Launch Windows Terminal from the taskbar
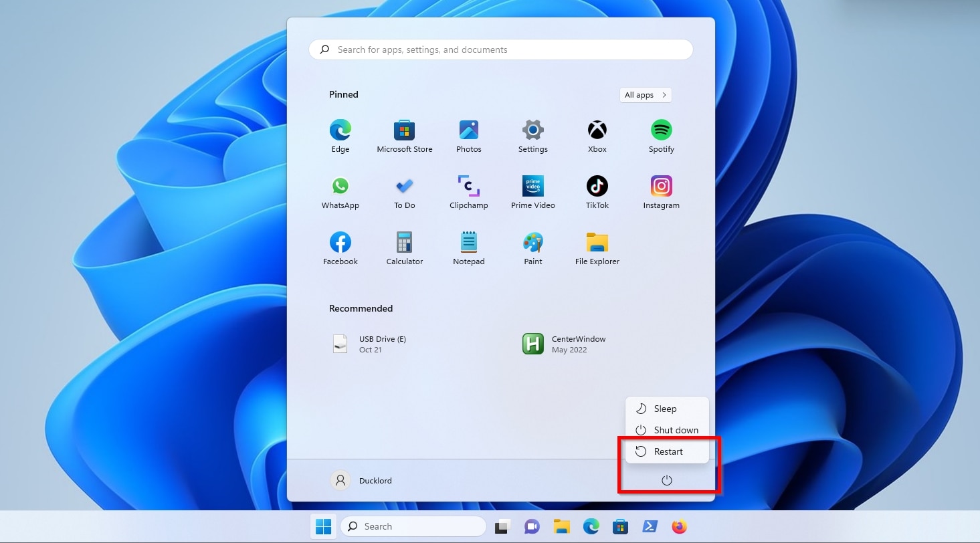The image size is (980, 543). (x=649, y=526)
